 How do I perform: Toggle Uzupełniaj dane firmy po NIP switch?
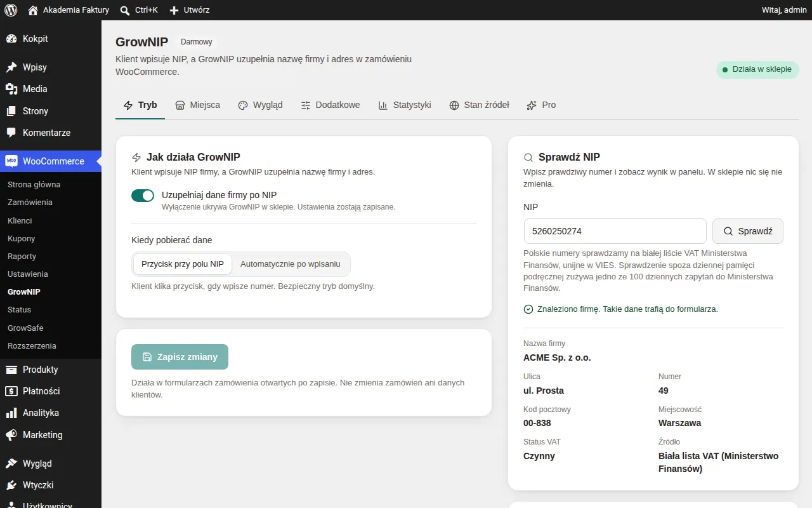pyautogui.click(x=143, y=196)
